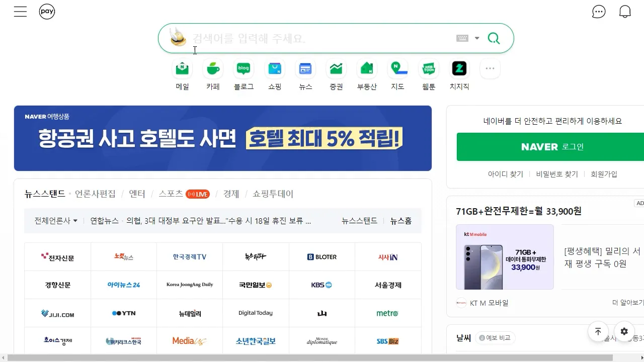
Task: Open 서울경제 publisher logo
Action: point(388,285)
